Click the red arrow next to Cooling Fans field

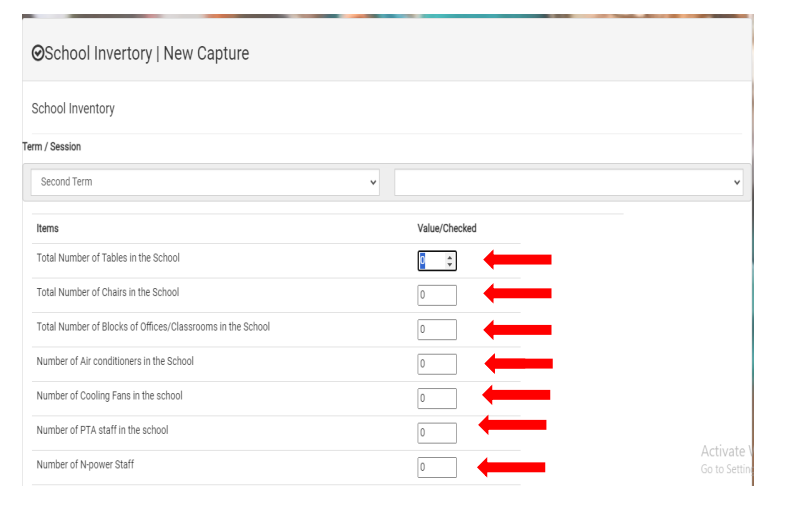[x=517, y=395]
